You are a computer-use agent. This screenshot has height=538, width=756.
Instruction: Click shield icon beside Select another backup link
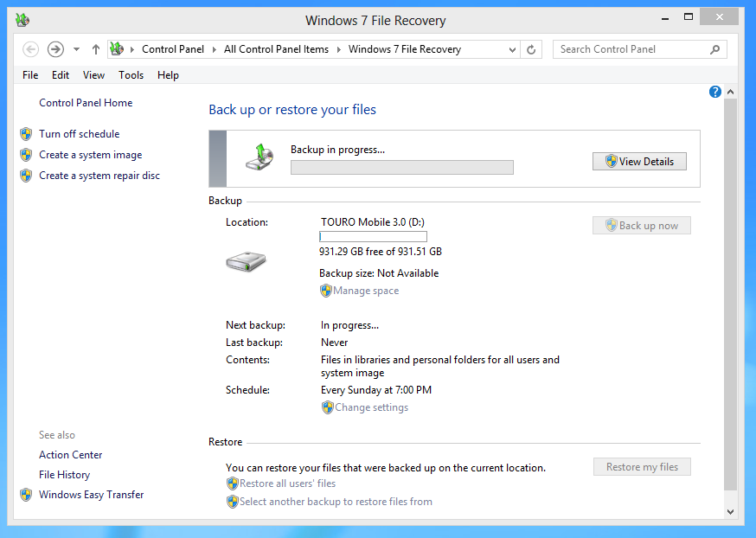point(233,502)
